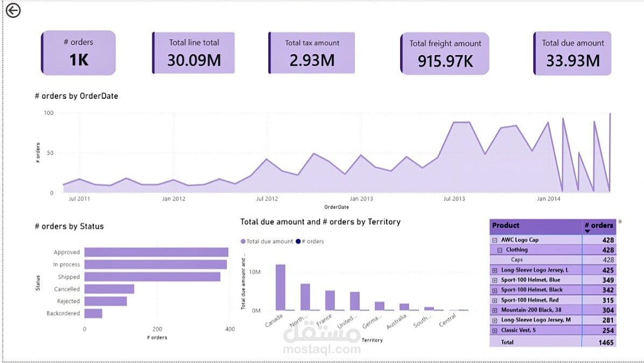Screen dimensions: 644x363
Task: Select the Total due amount card
Action: 572,53
